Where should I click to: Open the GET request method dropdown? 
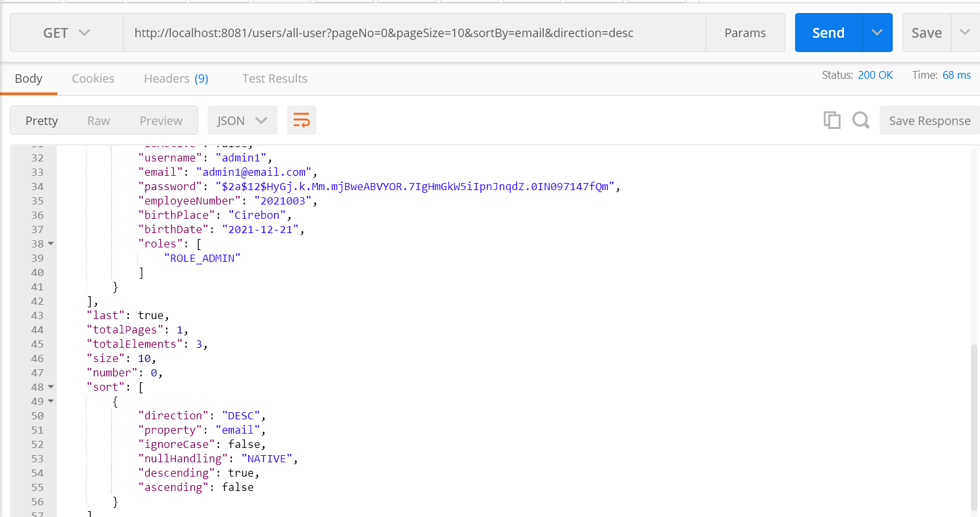(65, 33)
